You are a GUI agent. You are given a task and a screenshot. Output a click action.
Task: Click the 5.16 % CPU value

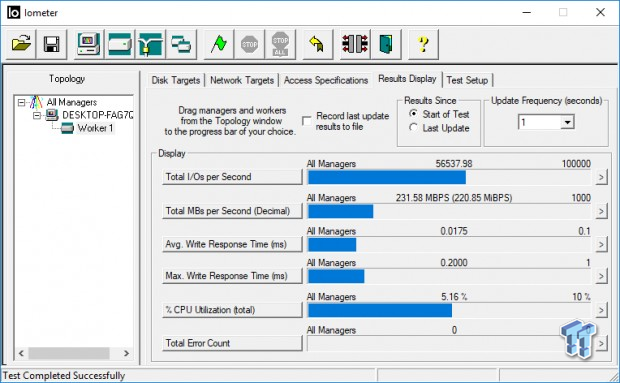(x=454, y=296)
